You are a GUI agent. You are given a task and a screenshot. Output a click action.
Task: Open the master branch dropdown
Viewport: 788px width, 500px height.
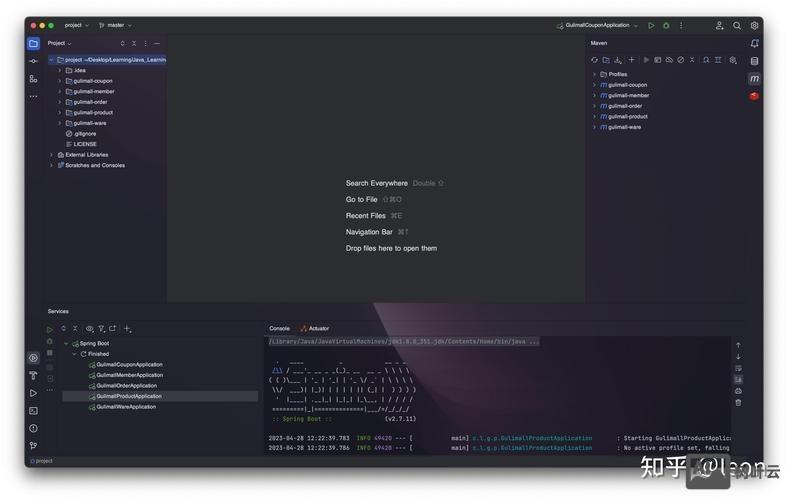point(116,25)
